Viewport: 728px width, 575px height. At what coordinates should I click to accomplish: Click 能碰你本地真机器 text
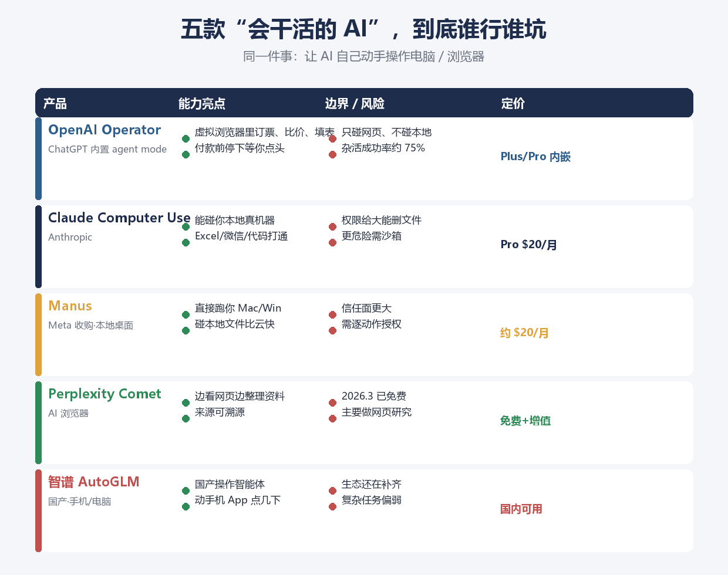[235, 220]
